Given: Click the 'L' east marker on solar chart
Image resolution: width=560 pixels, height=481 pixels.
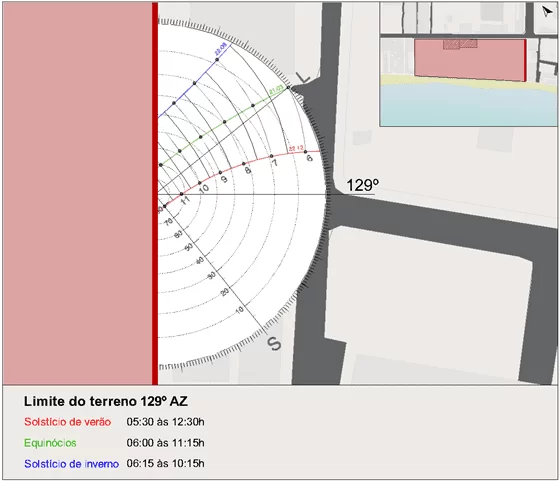Looking at the screenshot, I should [303, 77].
